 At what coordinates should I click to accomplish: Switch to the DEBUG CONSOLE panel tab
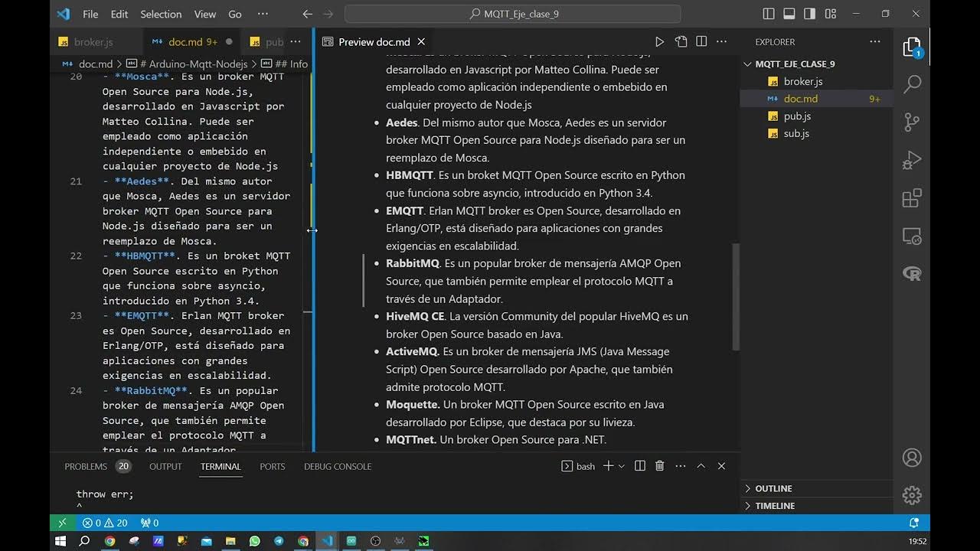[x=338, y=466]
